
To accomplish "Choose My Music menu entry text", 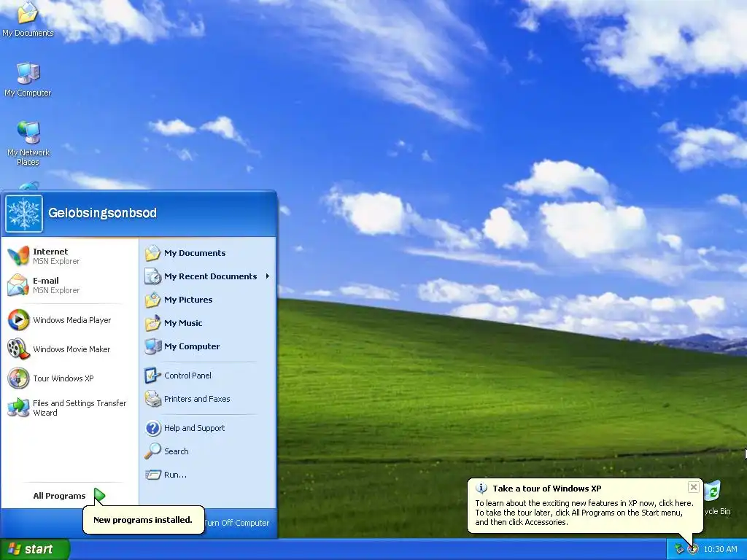I will [x=183, y=323].
